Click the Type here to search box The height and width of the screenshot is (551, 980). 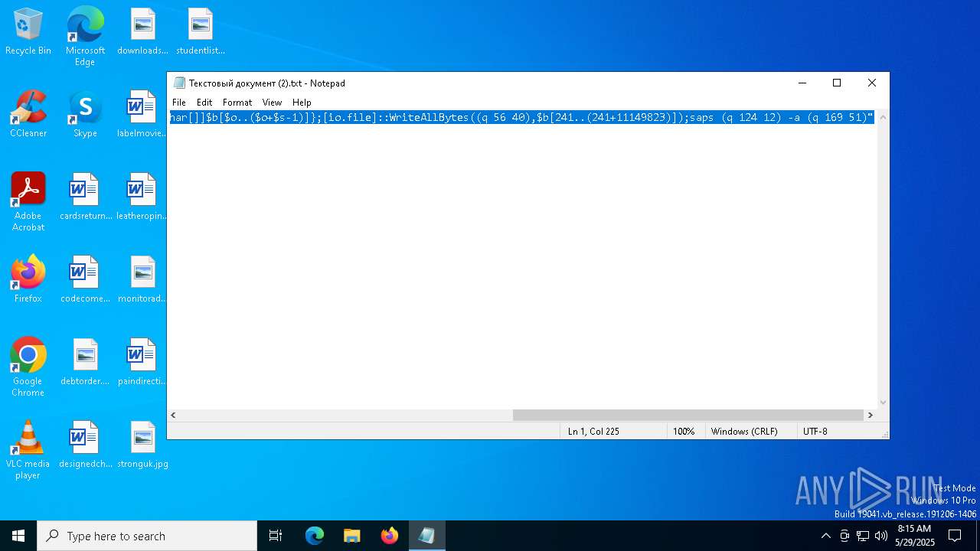pos(147,536)
